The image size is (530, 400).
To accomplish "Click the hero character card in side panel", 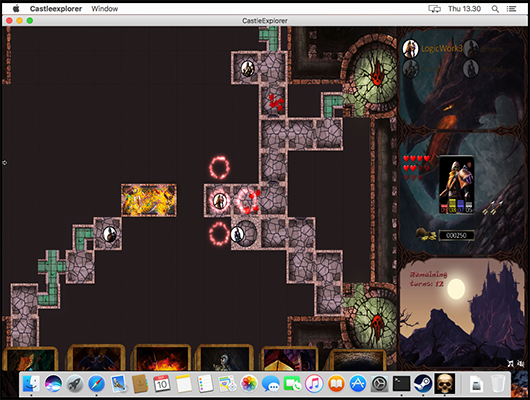I will [456, 185].
